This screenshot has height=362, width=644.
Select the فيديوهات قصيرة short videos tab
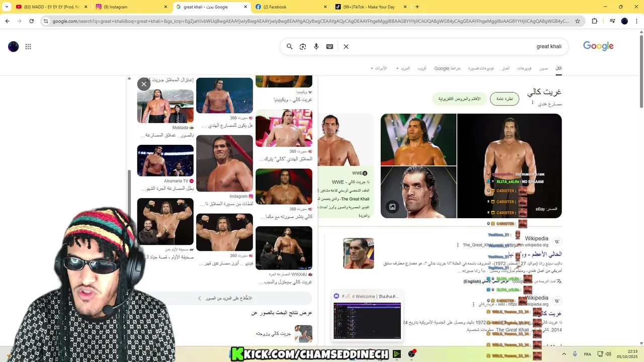481,68
